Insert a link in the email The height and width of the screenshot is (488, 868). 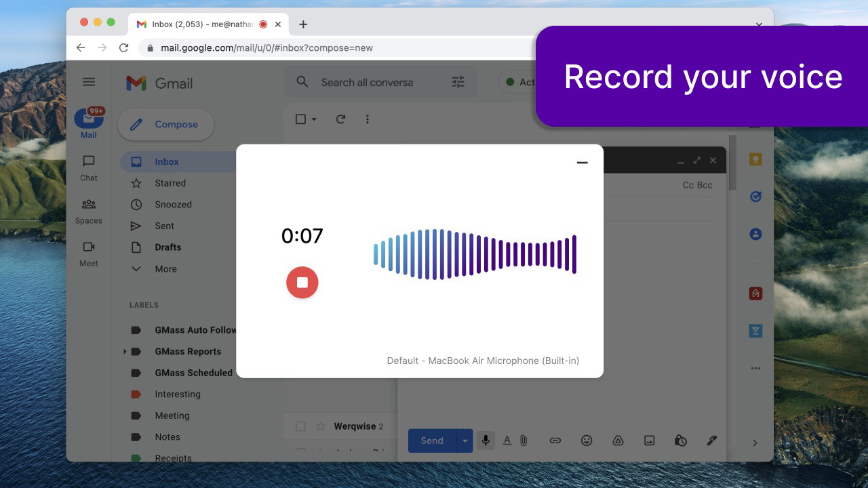[x=555, y=441]
